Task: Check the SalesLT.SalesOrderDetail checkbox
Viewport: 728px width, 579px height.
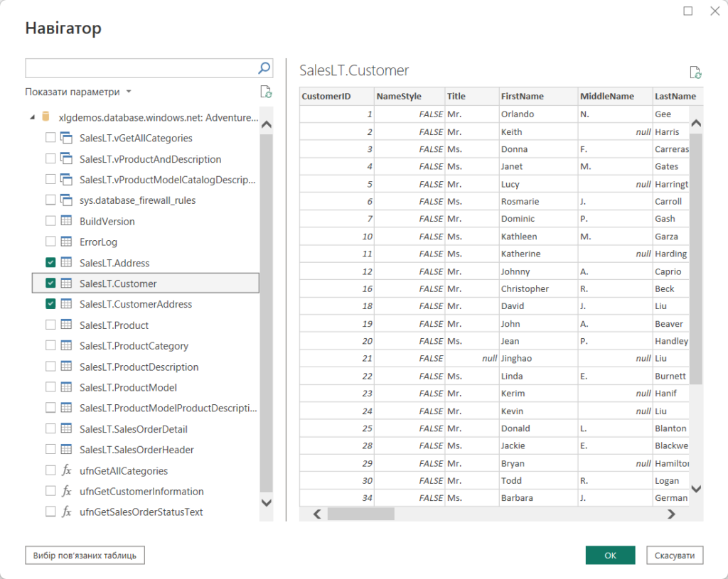Action: [x=50, y=428]
